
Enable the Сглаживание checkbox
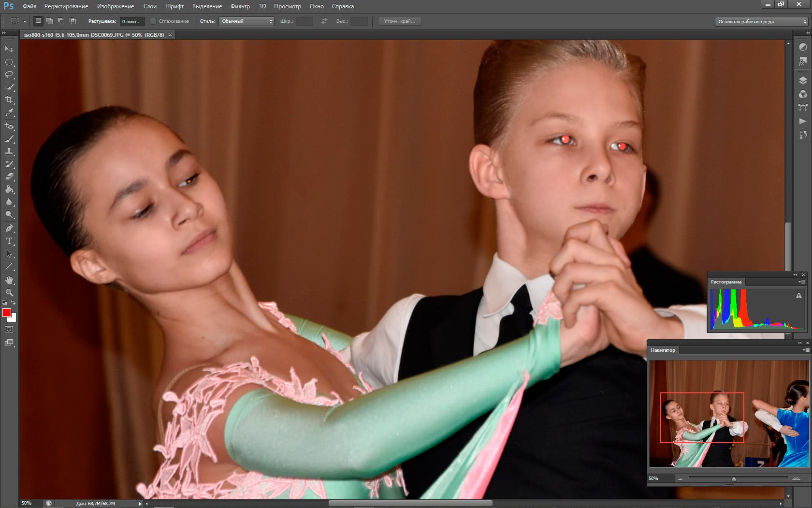pos(153,21)
